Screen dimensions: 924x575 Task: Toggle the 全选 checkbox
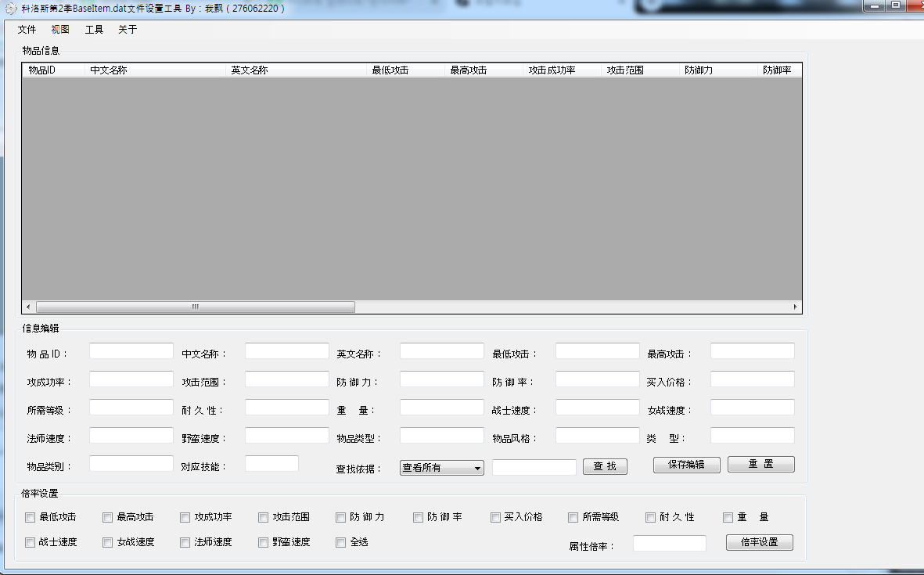(341, 542)
